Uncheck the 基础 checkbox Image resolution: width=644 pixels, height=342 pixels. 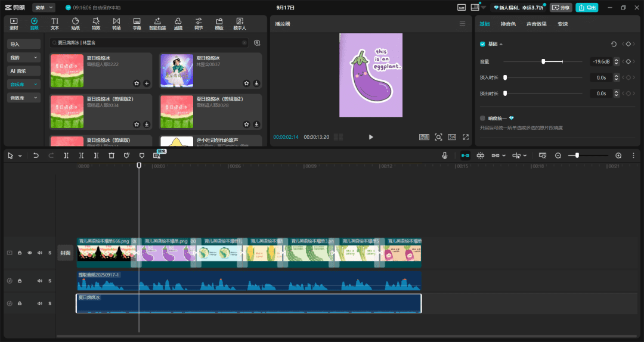pos(482,44)
